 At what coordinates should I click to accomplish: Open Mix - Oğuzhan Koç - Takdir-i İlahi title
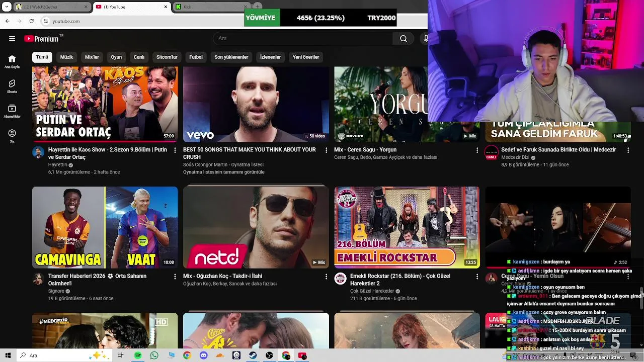[222, 276]
